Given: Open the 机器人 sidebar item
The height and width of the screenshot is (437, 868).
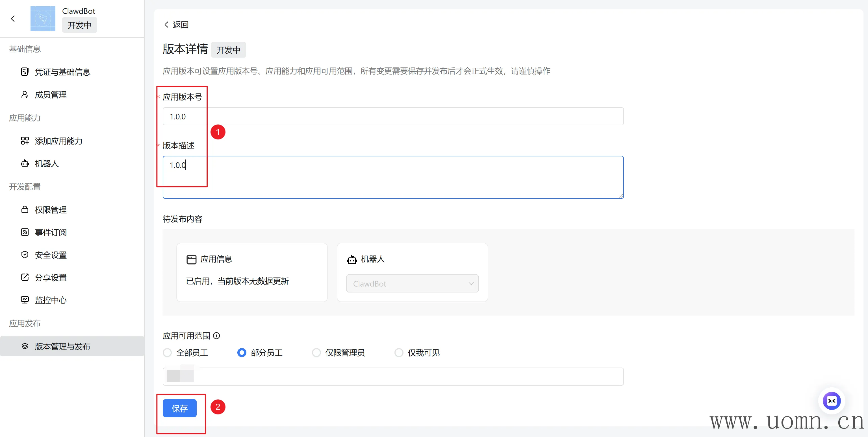Looking at the screenshot, I should pyautogui.click(x=47, y=164).
